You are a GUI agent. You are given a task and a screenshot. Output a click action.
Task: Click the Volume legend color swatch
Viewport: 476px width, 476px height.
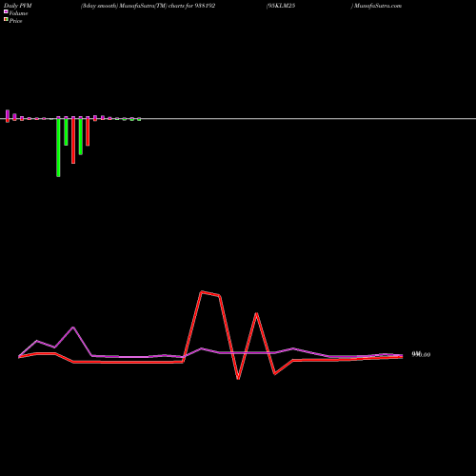(x=6, y=11)
